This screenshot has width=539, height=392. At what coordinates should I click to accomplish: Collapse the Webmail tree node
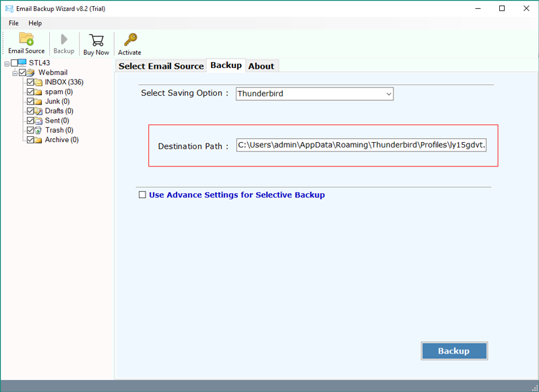click(x=15, y=73)
